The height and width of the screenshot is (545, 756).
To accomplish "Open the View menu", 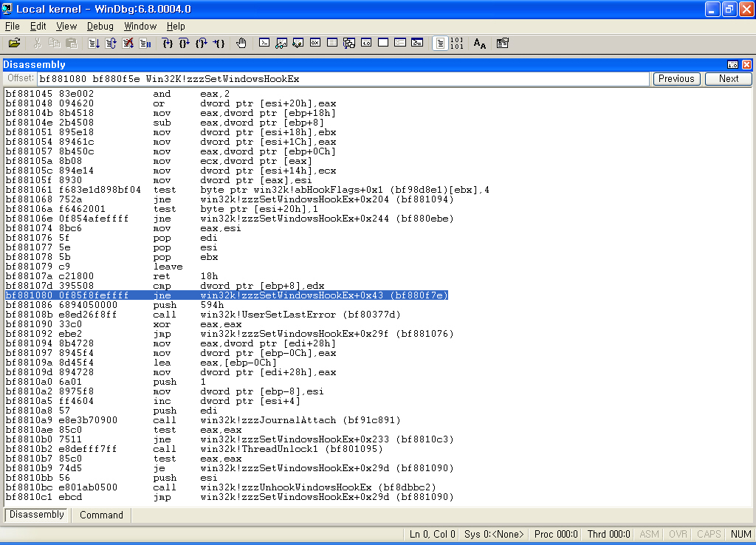I will coord(66,26).
